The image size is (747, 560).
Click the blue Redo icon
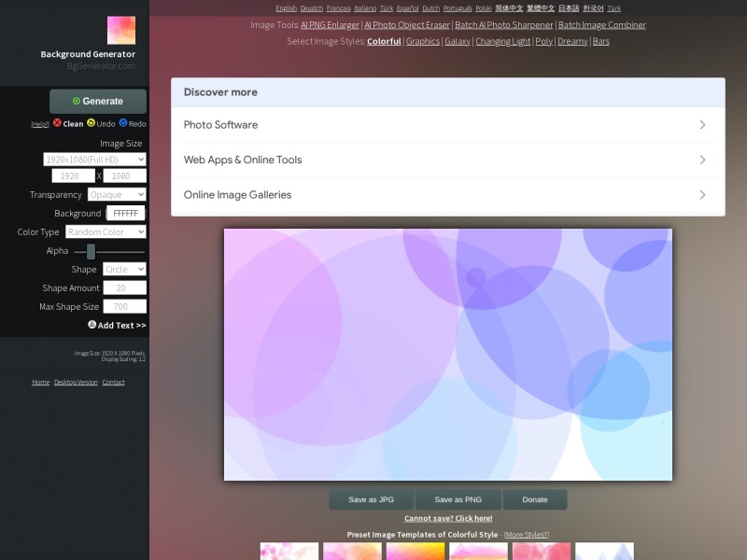(123, 123)
